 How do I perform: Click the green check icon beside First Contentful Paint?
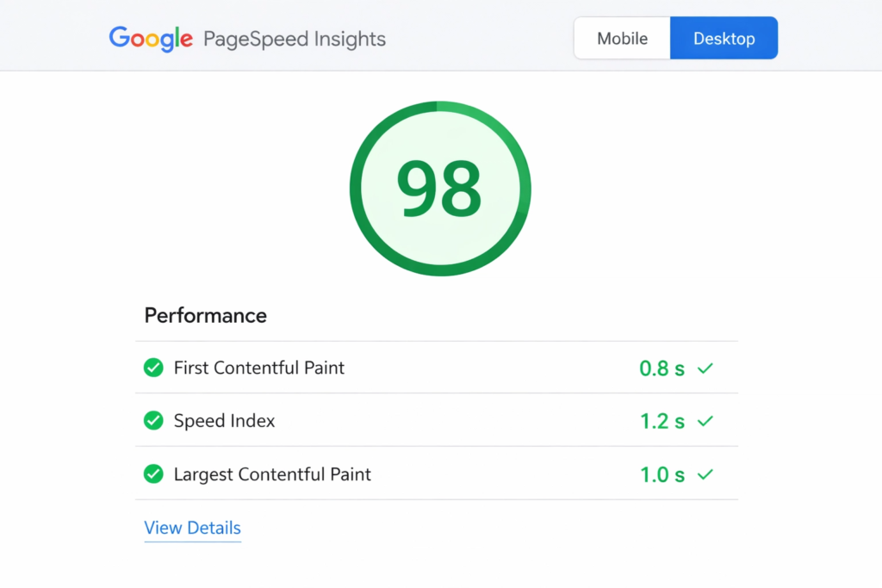pos(153,368)
